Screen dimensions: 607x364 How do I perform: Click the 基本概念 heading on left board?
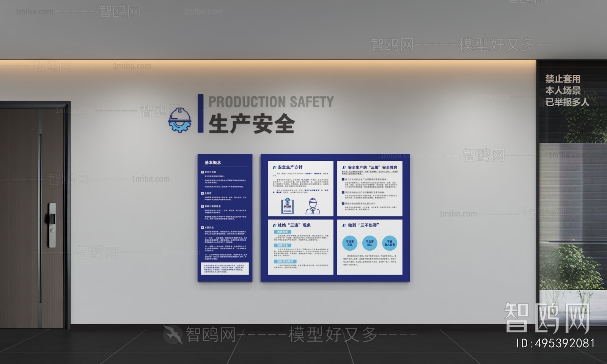[x=213, y=163]
